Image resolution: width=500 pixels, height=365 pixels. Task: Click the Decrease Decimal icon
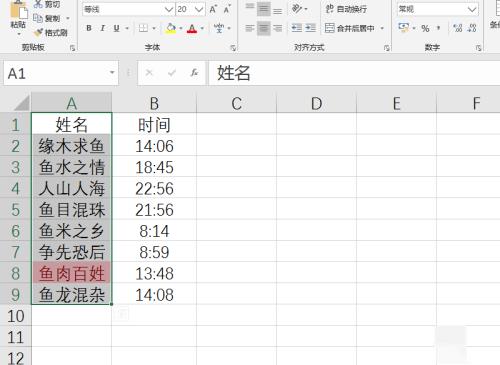click(472, 28)
